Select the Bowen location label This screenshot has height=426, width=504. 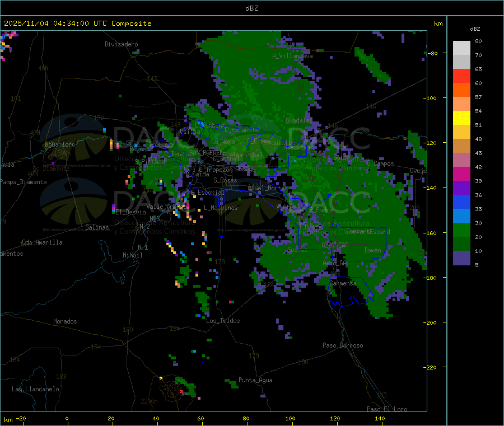click(x=372, y=251)
